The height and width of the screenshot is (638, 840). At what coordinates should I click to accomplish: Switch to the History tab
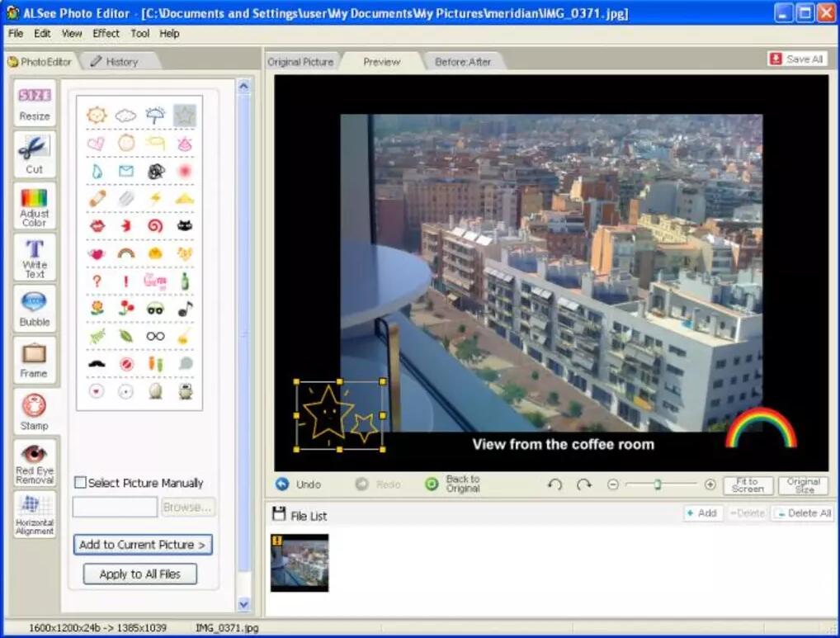[114, 62]
